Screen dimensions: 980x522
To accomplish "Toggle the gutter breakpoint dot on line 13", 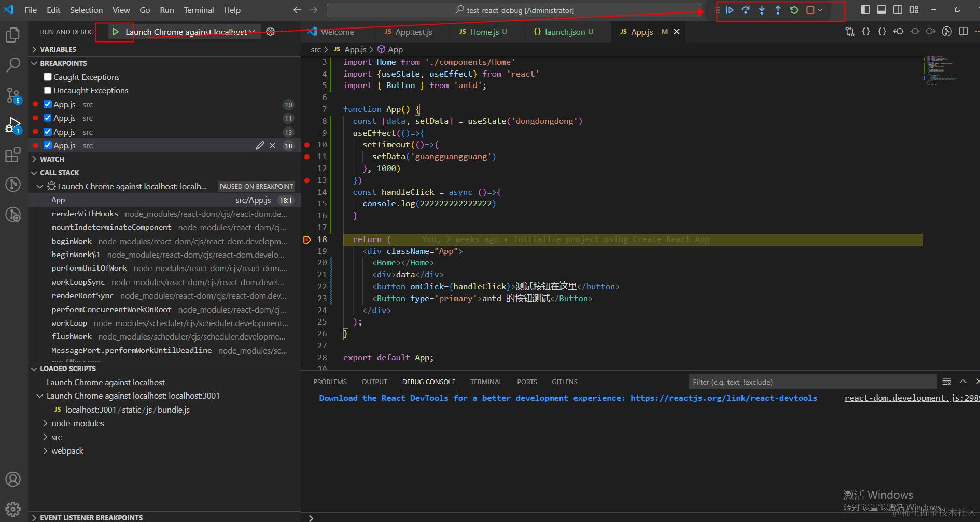I will point(307,180).
